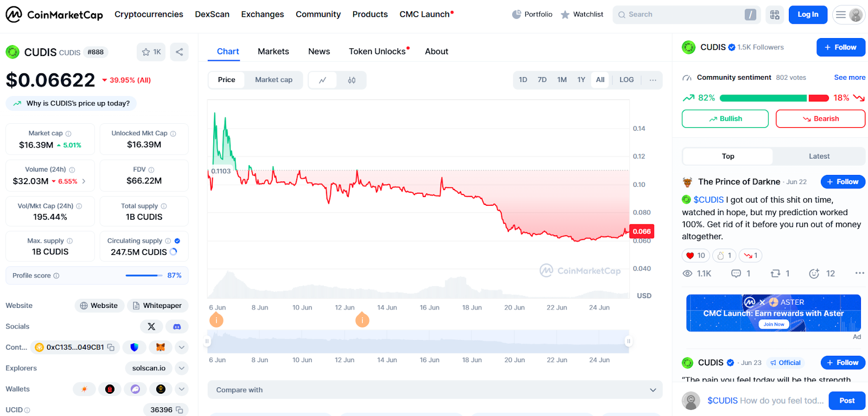Click the left chart range slider handle
The image size is (868, 416).
207,342
